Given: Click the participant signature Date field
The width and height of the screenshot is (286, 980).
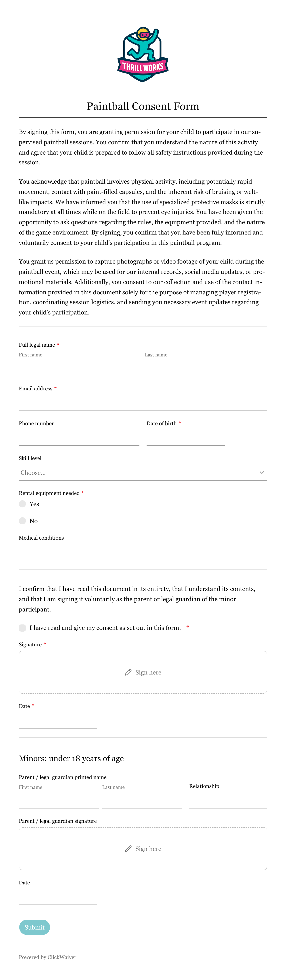Looking at the screenshot, I should 58,721.
